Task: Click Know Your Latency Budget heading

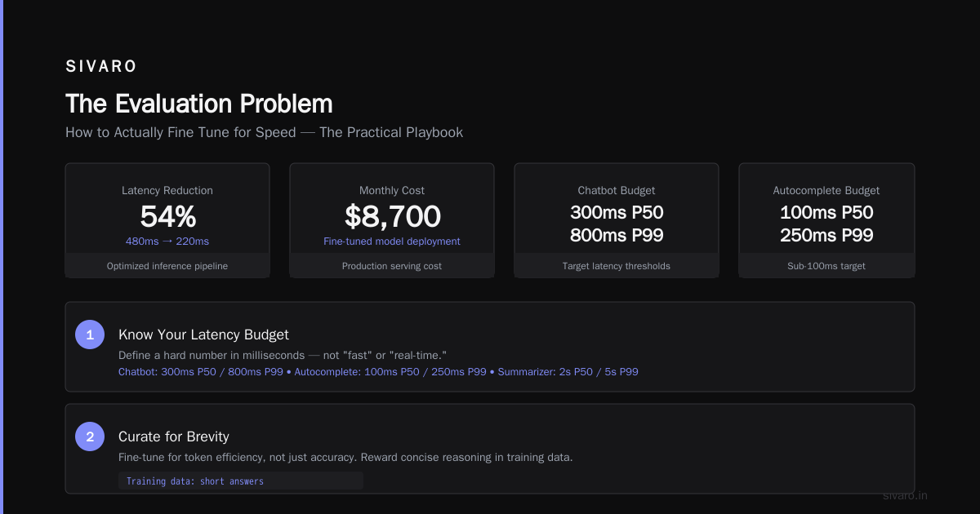Action: pyautogui.click(x=203, y=335)
